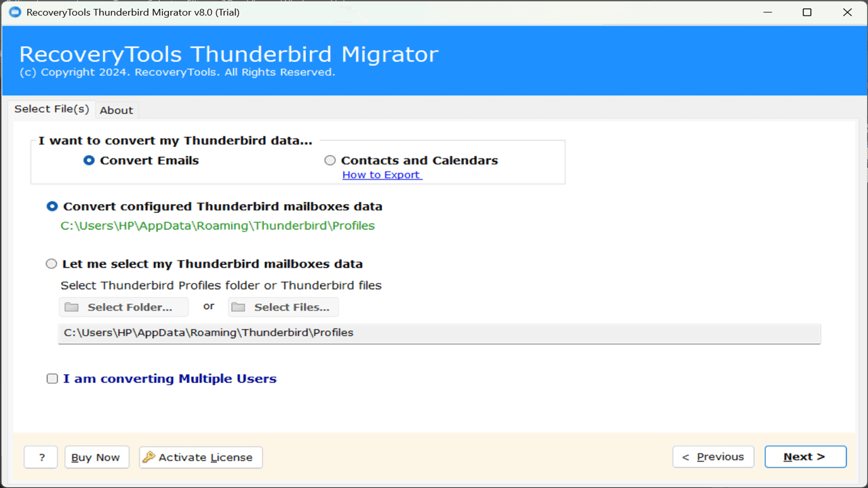This screenshot has height=488, width=868.
Task: Select Convert configured Thunderbird mailboxes data
Action: pos(52,207)
